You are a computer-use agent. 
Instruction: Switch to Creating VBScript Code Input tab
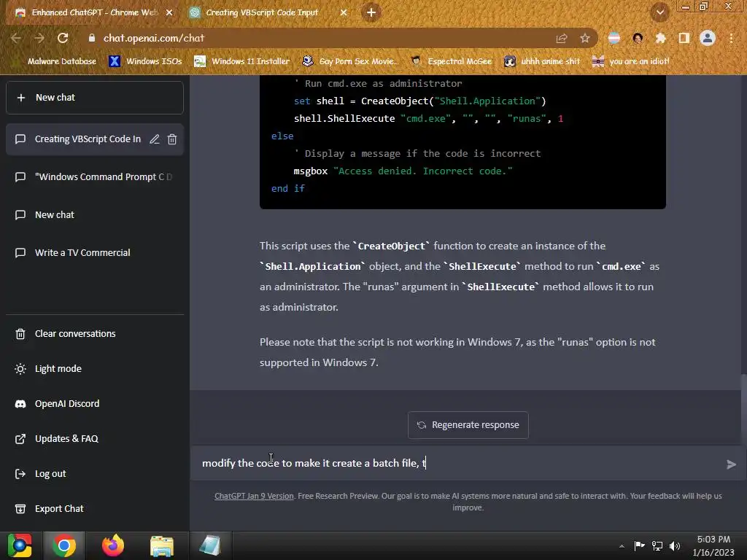click(262, 13)
